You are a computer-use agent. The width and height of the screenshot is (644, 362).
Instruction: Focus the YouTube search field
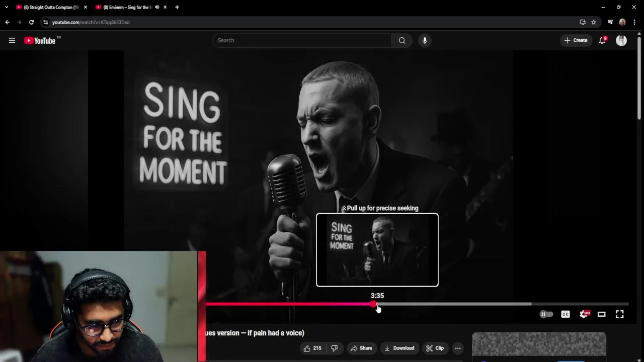(x=302, y=40)
